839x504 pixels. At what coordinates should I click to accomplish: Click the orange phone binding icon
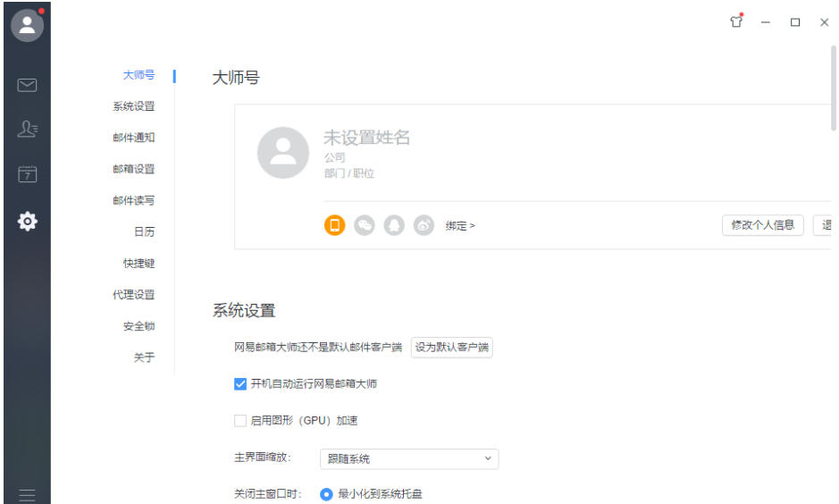[x=334, y=225]
